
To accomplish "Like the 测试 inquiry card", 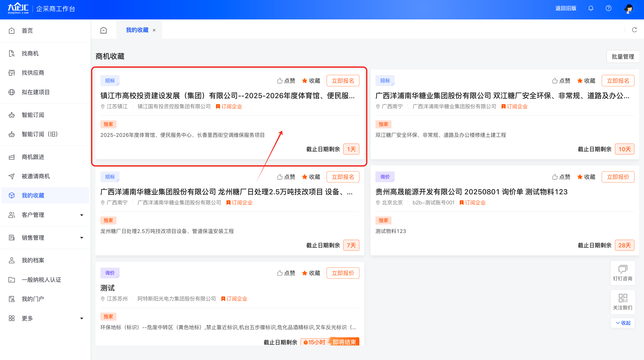I will (x=286, y=273).
